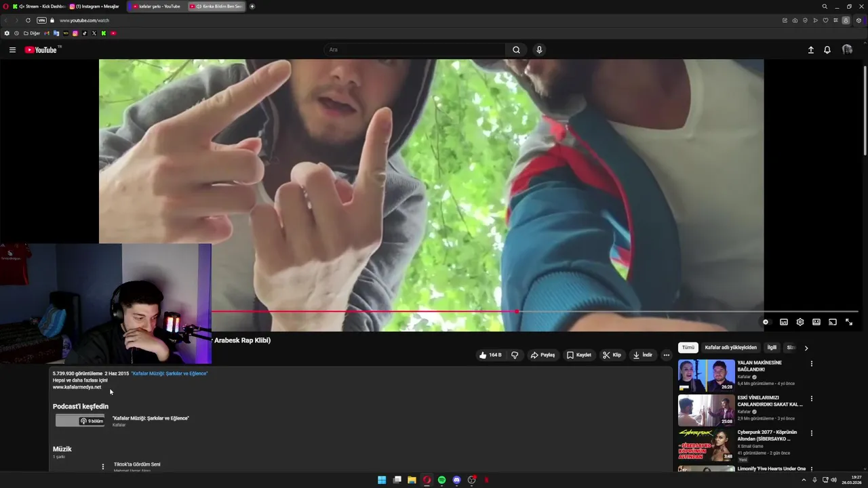Select 'Kafalar adlı yükleyiciden' chip

pos(730,348)
